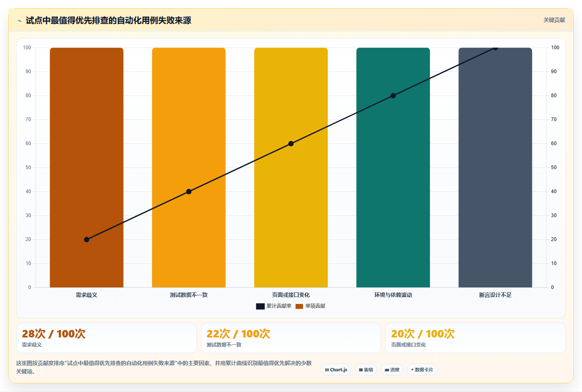
Task: Click the 页面或接口变化 caption in the third card
Action: click(x=408, y=345)
